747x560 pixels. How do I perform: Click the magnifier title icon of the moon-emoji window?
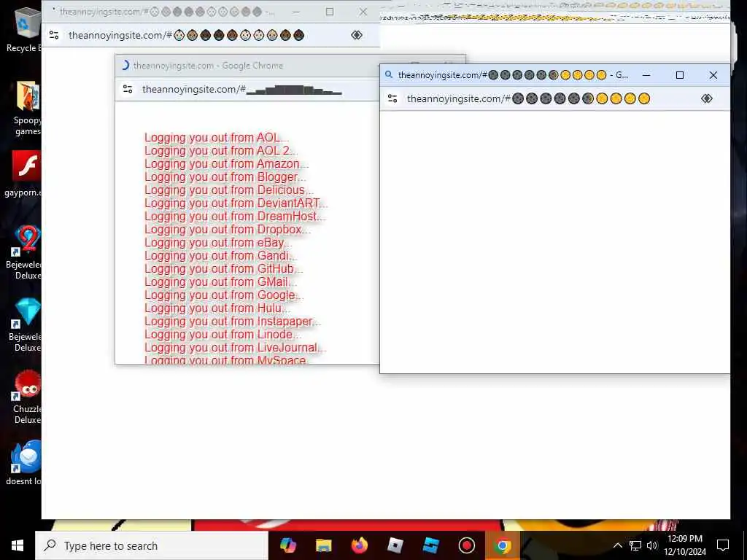pos(389,75)
